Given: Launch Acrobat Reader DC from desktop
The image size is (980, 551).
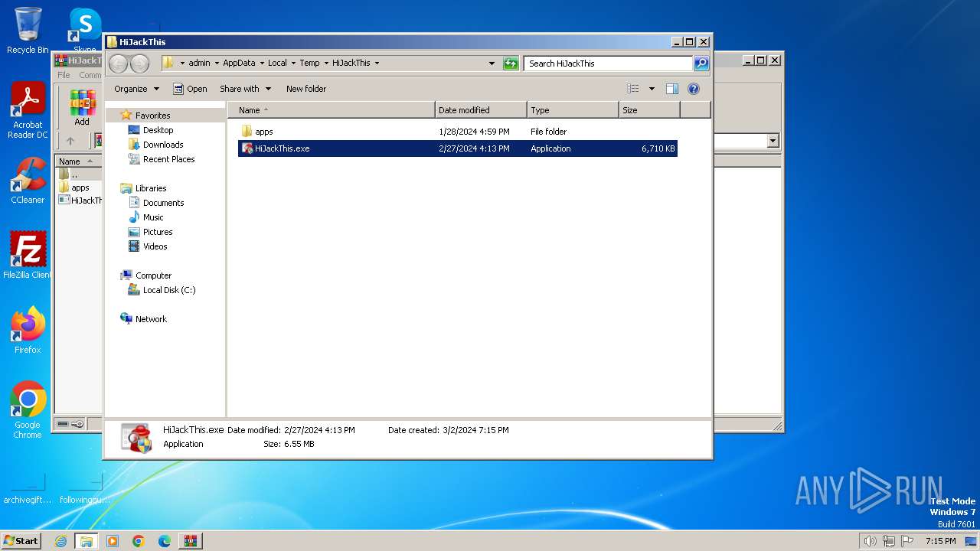Looking at the screenshot, I should coord(28,109).
